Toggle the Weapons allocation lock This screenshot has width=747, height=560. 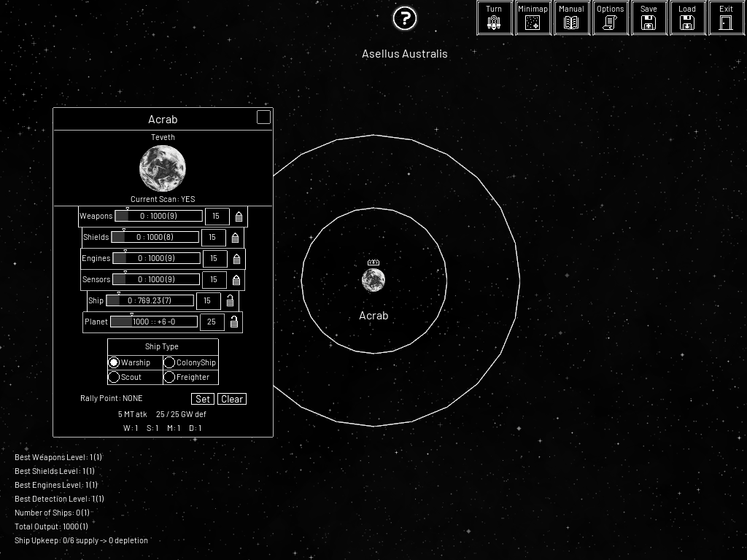[239, 217]
